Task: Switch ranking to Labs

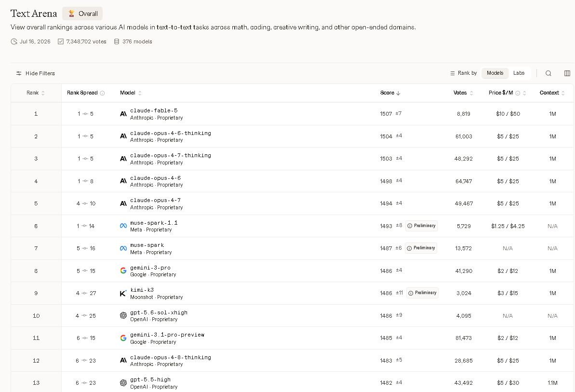Action: point(519,73)
